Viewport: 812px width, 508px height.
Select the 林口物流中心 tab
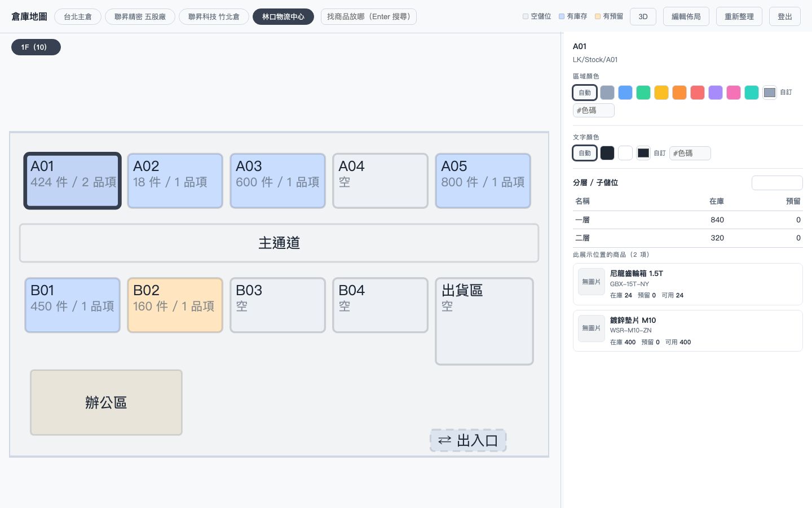pyautogui.click(x=283, y=17)
